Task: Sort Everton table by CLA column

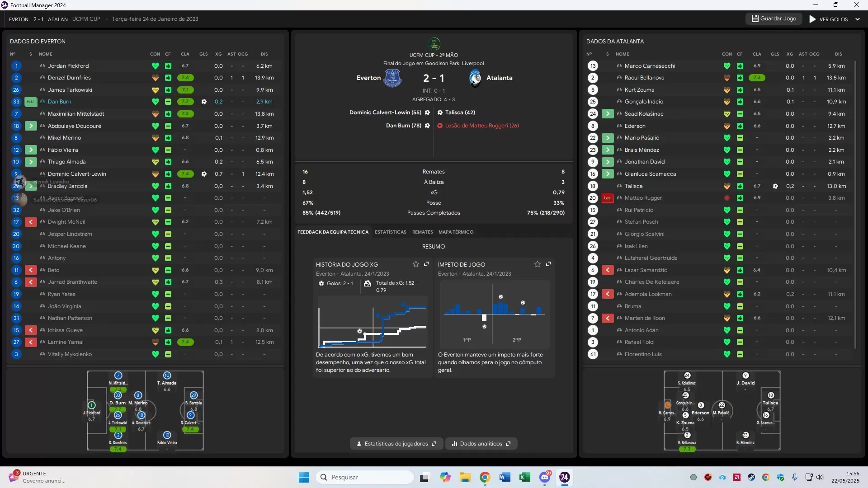Action: 185,54
